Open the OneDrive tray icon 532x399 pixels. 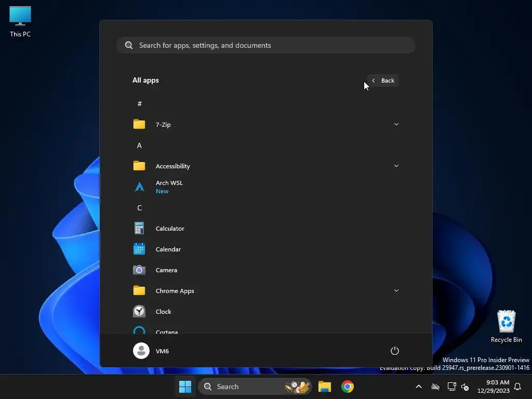tap(435, 387)
